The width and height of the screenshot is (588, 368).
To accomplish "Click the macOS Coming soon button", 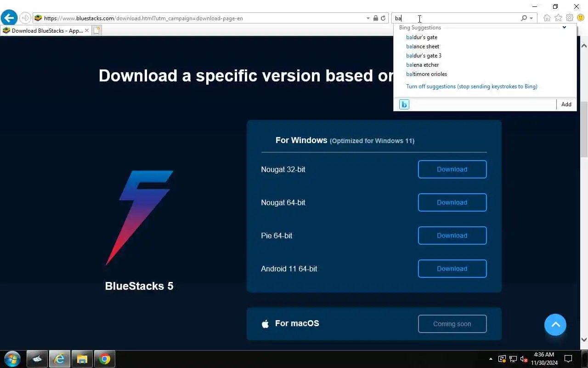I will pos(452,324).
